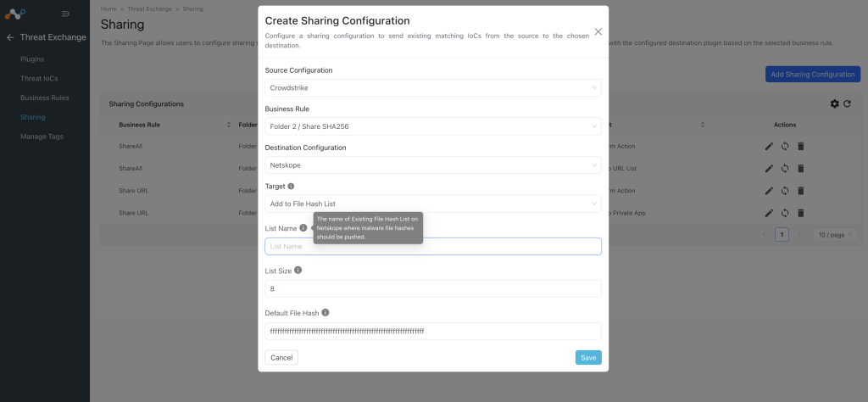868x402 pixels.
Task: Delete the second ShareAll row
Action: [x=800, y=168]
